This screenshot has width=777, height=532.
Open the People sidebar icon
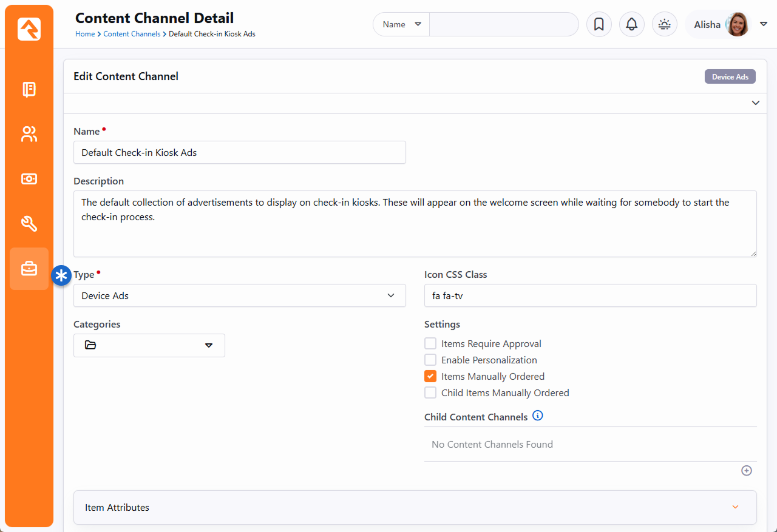tap(29, 134)
